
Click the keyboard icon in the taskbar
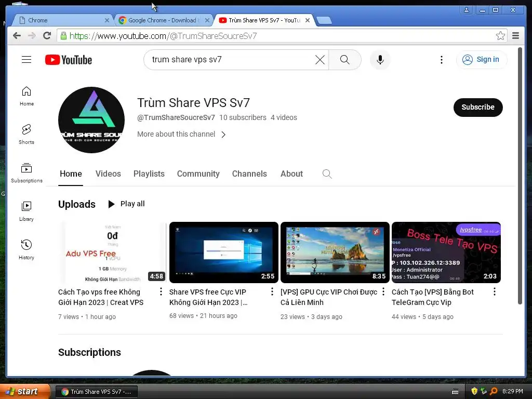click(455, 392)
